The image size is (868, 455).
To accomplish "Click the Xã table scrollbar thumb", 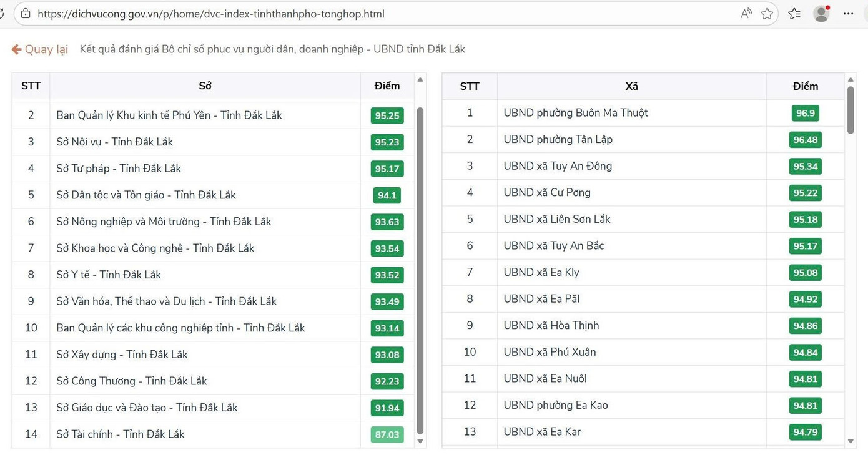I will (x=851, y=109).
